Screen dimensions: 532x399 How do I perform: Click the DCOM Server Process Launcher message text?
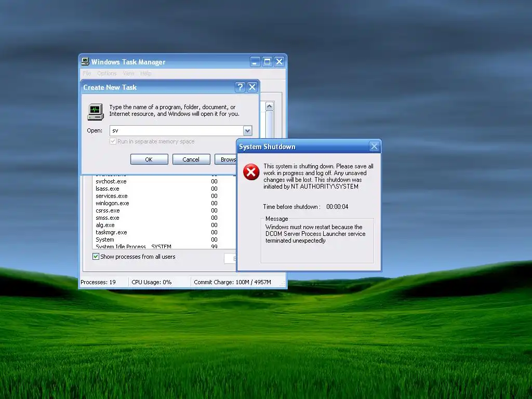click(x=315, y=234)
